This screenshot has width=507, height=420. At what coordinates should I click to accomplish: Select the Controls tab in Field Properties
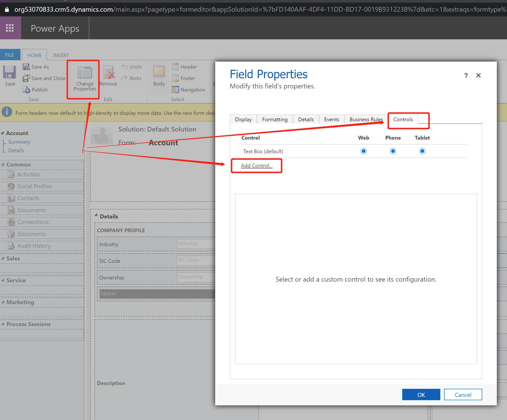(x=403, y=119)
